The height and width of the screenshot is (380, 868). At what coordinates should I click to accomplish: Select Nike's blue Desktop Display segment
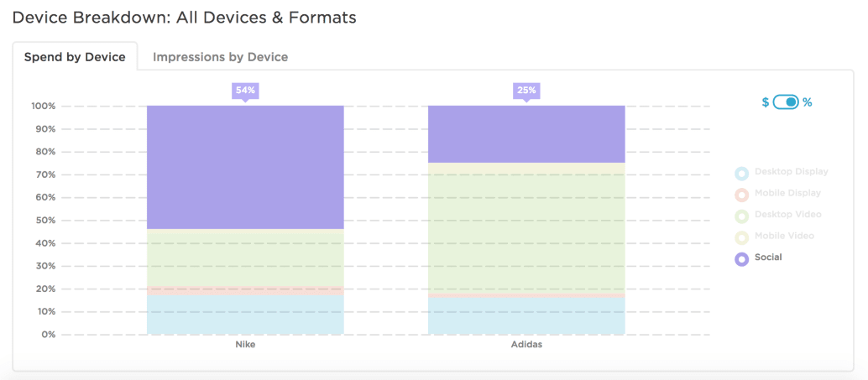tap(245, 315)
